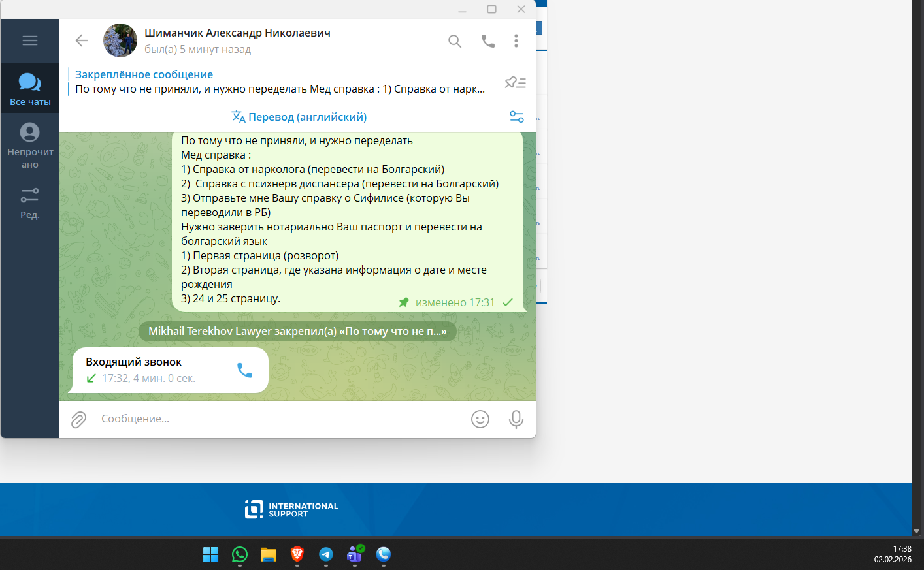Click the green pin icon in the message
The image size is (924, 570).
click(x=404, y=302)
